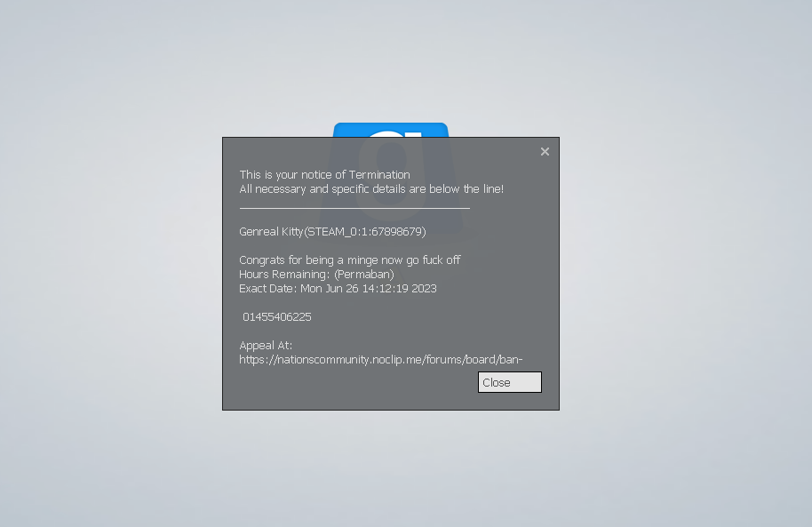
Task: Click 'This is your notice of Termination' heading
Action: [324, 175]
